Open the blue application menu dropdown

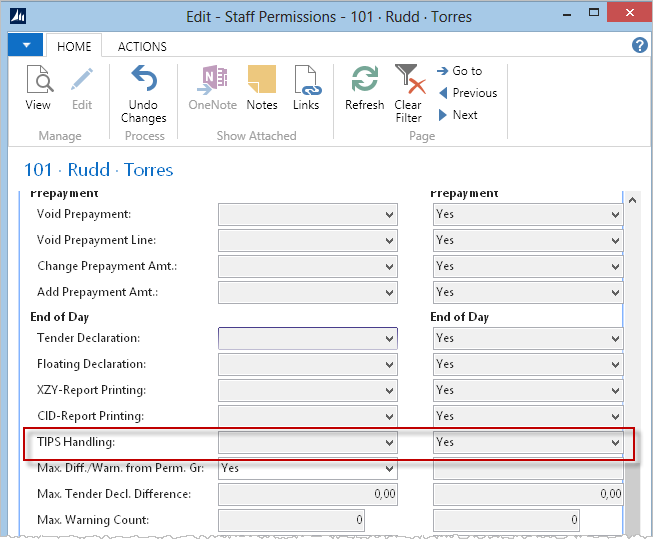[25, 46]
